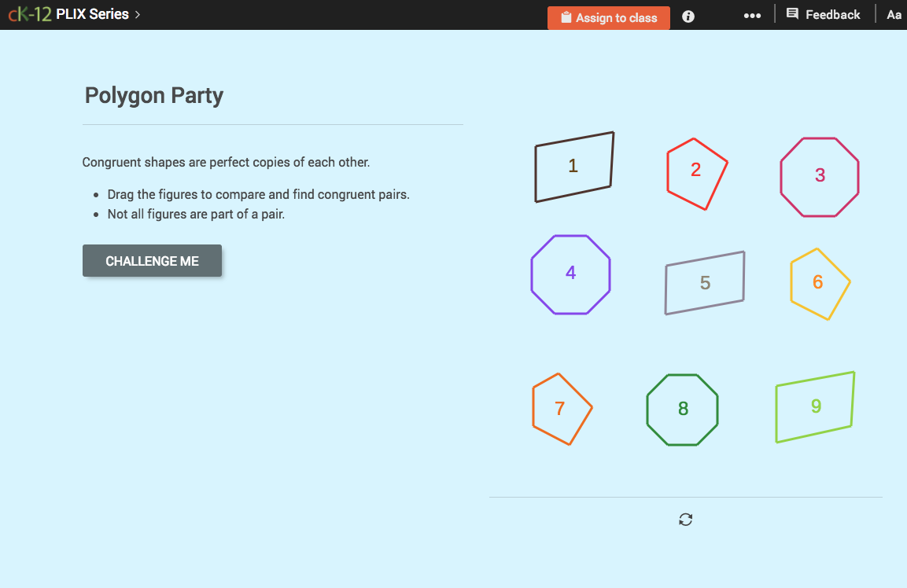Select the purple octagon labeled 4
The image size is (907, 588).
570,273
